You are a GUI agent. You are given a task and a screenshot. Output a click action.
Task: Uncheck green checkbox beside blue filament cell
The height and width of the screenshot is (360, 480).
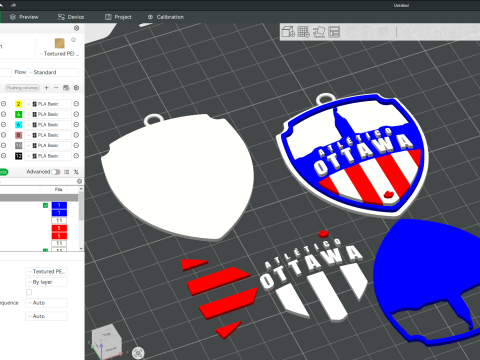pos(45,205)
